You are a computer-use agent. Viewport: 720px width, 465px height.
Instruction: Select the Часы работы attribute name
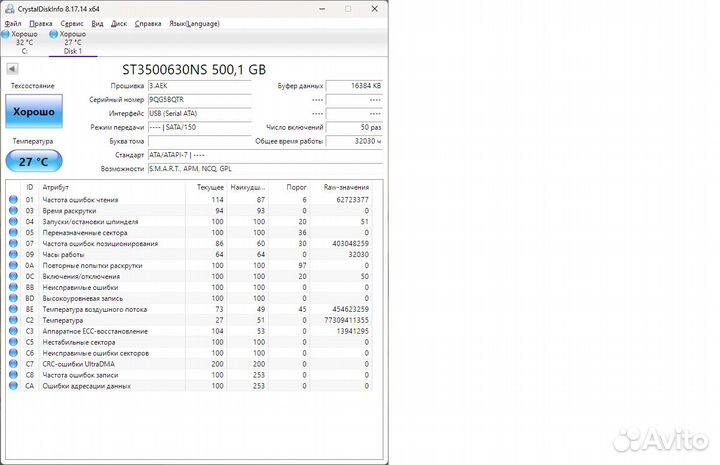pyautogui.click(x=63, y=254)
